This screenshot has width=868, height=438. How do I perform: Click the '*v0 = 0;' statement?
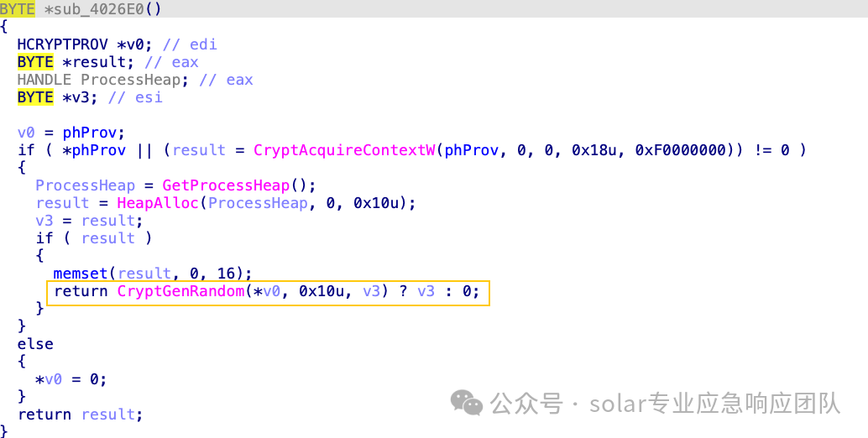pyautogui.click(x=71, y=379)
